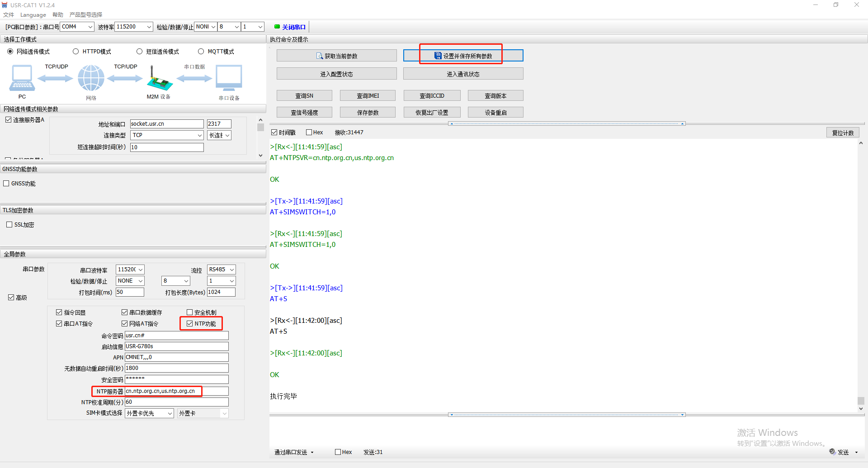The width and height of the screenshot is (868, 468).
Task: Open the Language menu
Action: coord(33,15)
